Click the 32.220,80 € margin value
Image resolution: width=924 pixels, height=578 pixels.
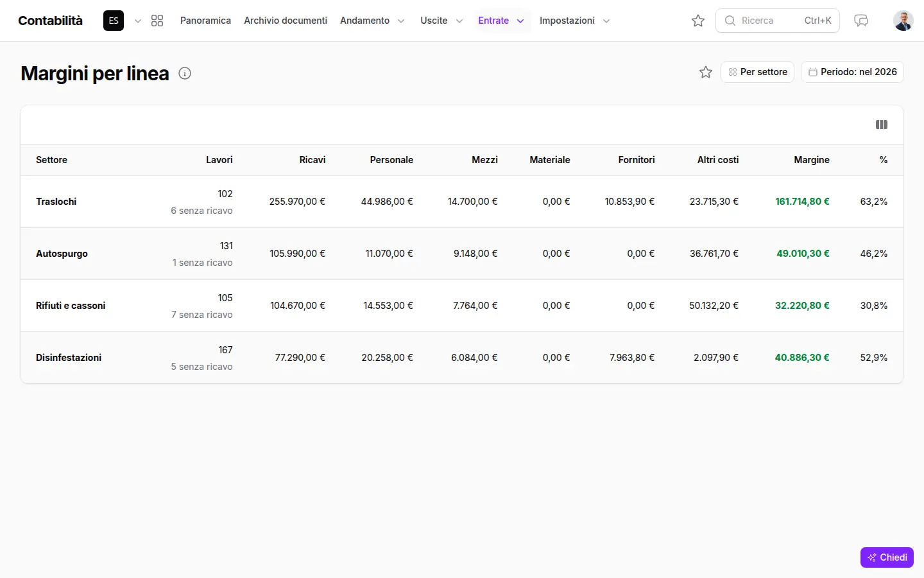tap(802, 306)
